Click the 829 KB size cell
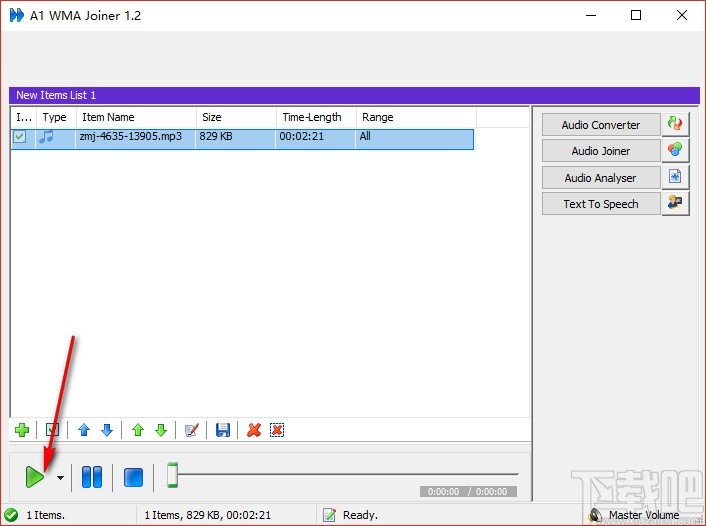Viewport: 706px width, 526px height. click(216, 136)
